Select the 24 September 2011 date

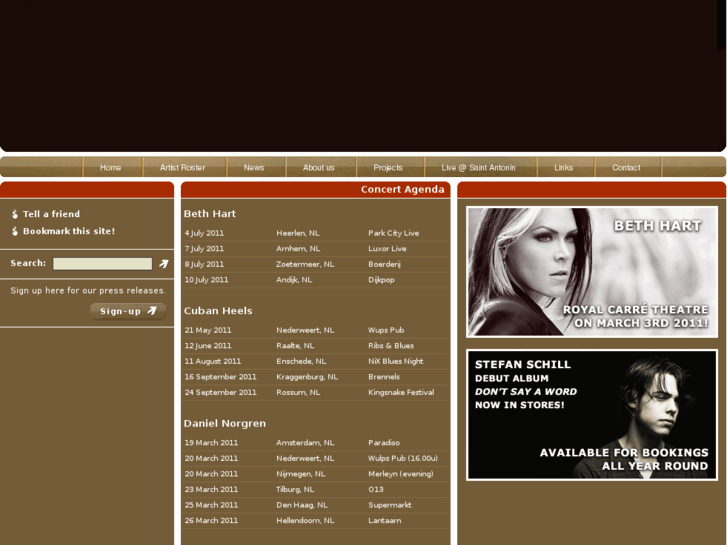tap(220, 392)
